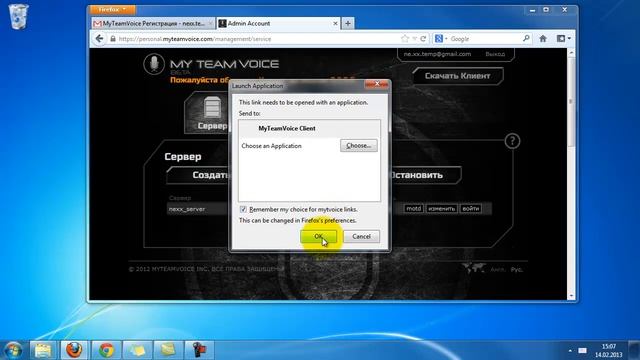Click the Choose... application button
The width and height of the screenshot is (640, 360).
click(x=358, y=145)
